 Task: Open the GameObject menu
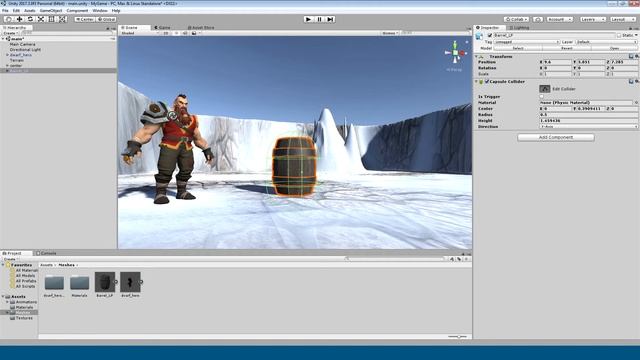51,11
